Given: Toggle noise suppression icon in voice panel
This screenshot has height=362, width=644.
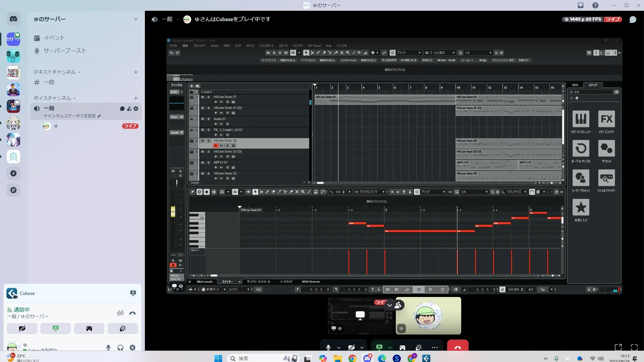Looking at the screenshot, I should 120,313.
